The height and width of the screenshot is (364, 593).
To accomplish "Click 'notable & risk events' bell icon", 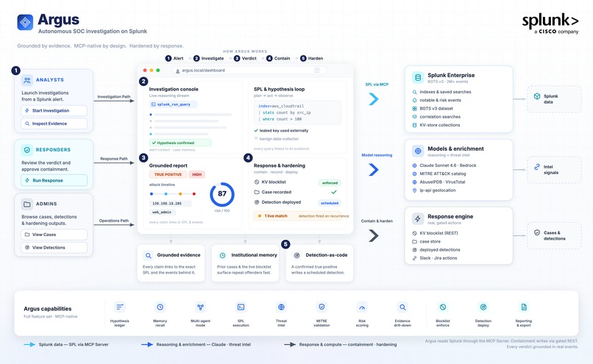I will [414, 100].
